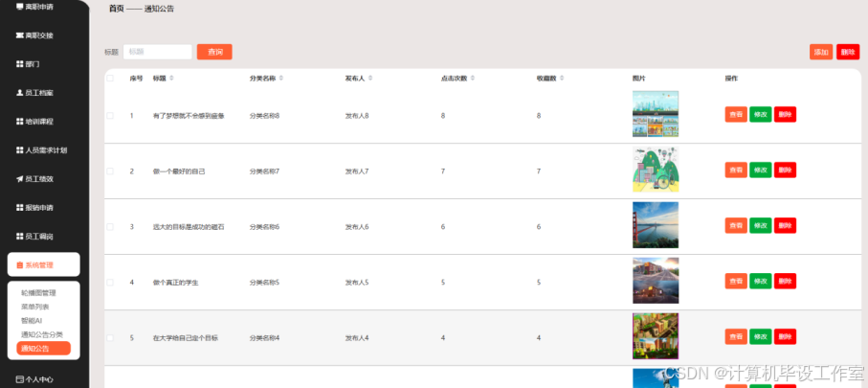Tick the select-all checkbox in table header

pyautogui.click(x=110, y=79)
